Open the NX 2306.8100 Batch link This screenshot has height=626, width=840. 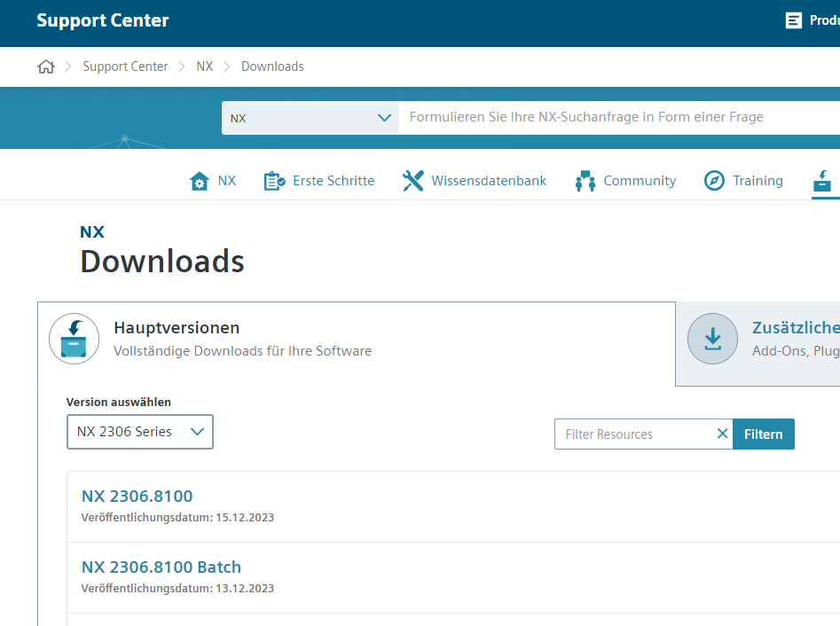(x=161, y=567)
